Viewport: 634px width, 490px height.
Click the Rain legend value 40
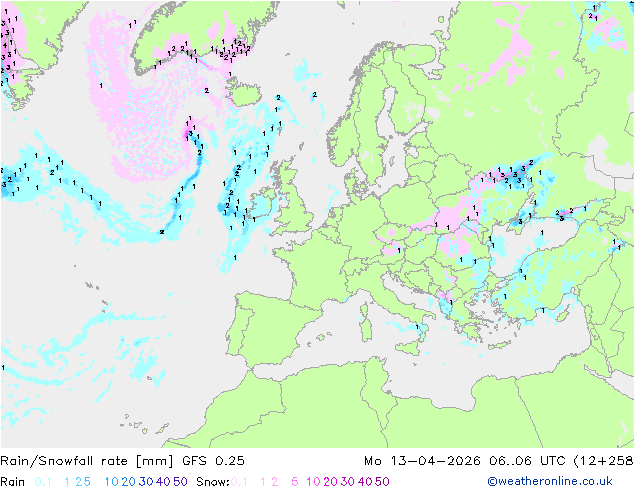163,482
